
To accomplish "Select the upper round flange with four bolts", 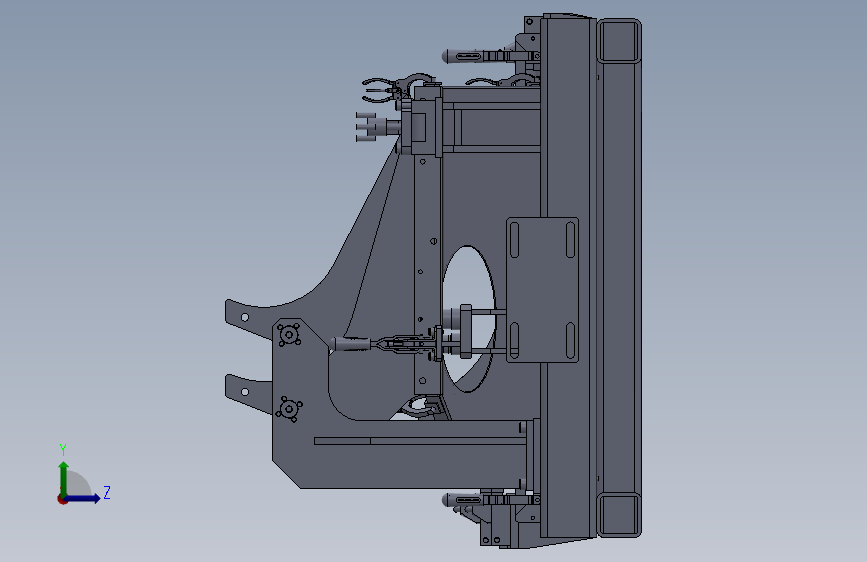I will pyautogui.click(x=289, y=335).
